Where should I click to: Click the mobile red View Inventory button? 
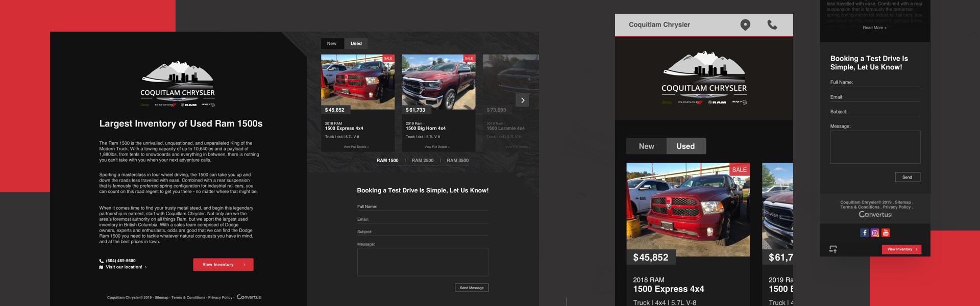coord(901,249)
